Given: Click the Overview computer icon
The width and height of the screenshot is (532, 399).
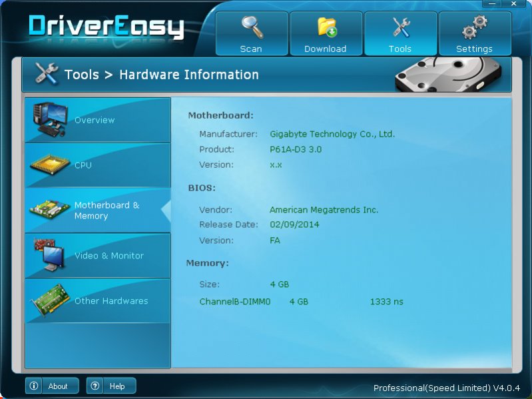Looking at the screenshot, I should [x=50, y=119].
